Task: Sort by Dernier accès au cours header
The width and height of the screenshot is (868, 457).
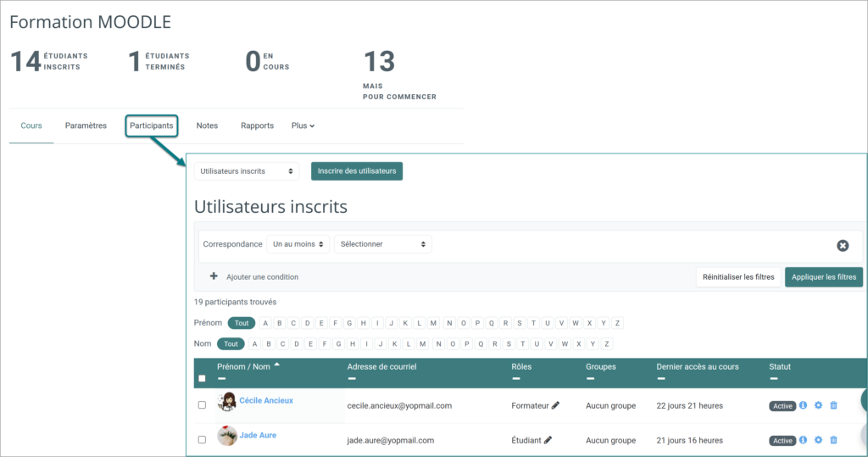Action: (698, 367)
